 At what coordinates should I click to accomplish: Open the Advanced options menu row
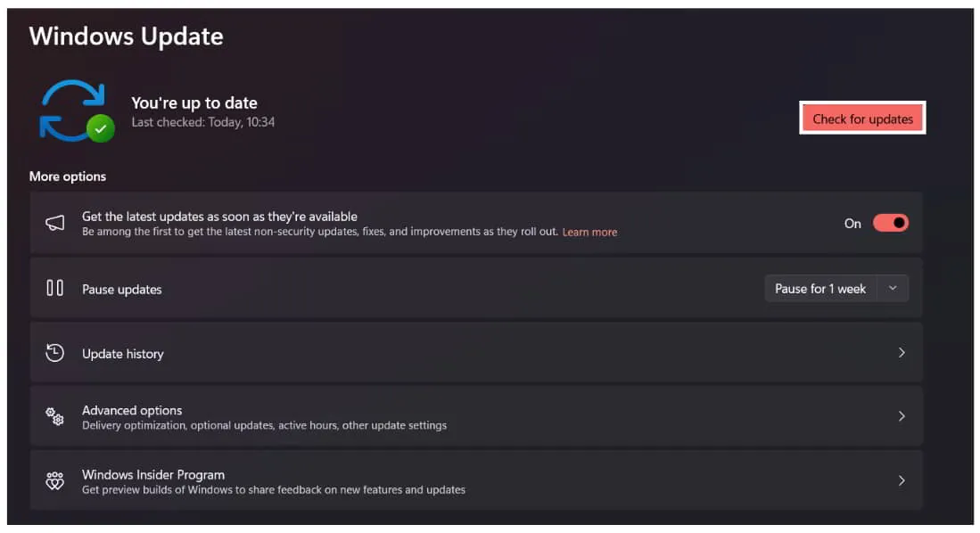pos(446,416)
